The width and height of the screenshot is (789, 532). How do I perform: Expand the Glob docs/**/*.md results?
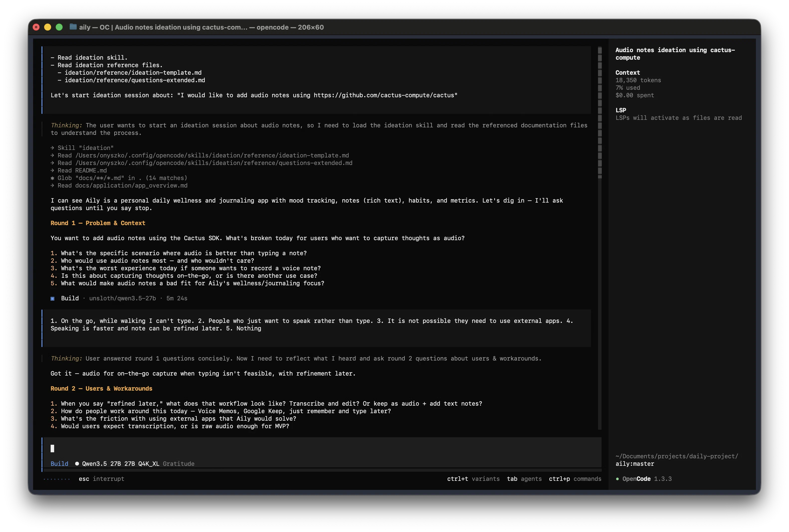(122, 178)
